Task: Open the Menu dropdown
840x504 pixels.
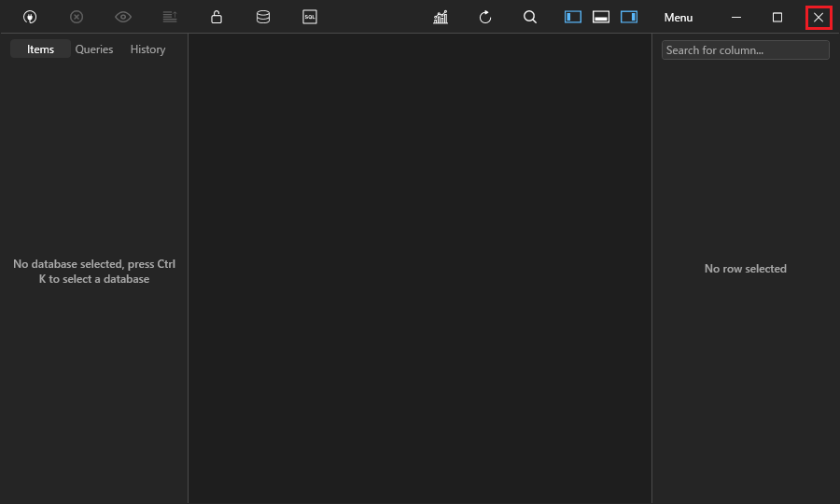Action: coord(679,18)
